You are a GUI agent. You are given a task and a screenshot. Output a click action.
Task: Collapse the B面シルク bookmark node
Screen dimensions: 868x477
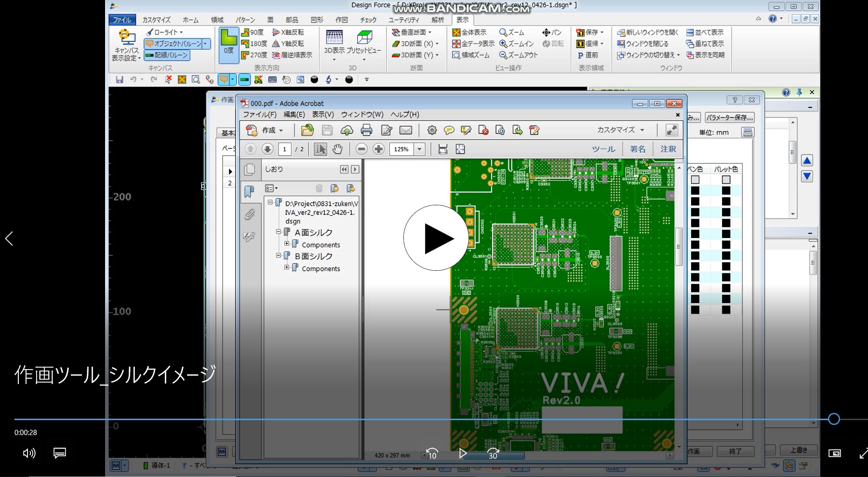coord(279,255)
